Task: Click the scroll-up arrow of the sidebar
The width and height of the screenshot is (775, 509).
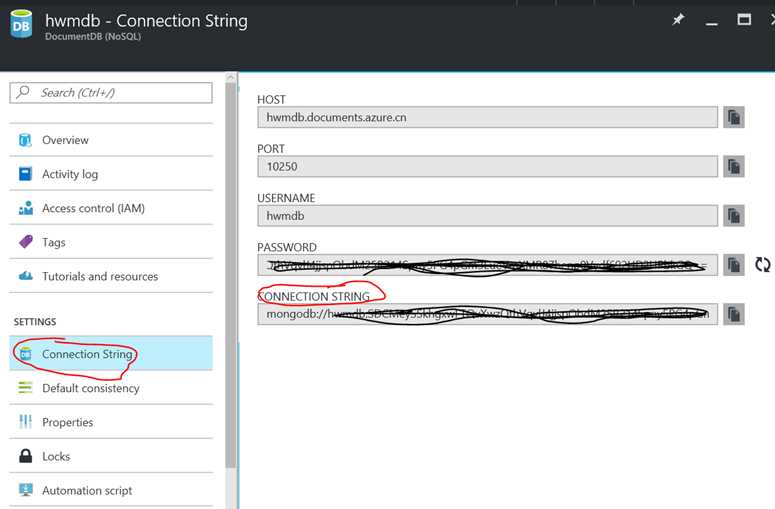Action: 230,78
